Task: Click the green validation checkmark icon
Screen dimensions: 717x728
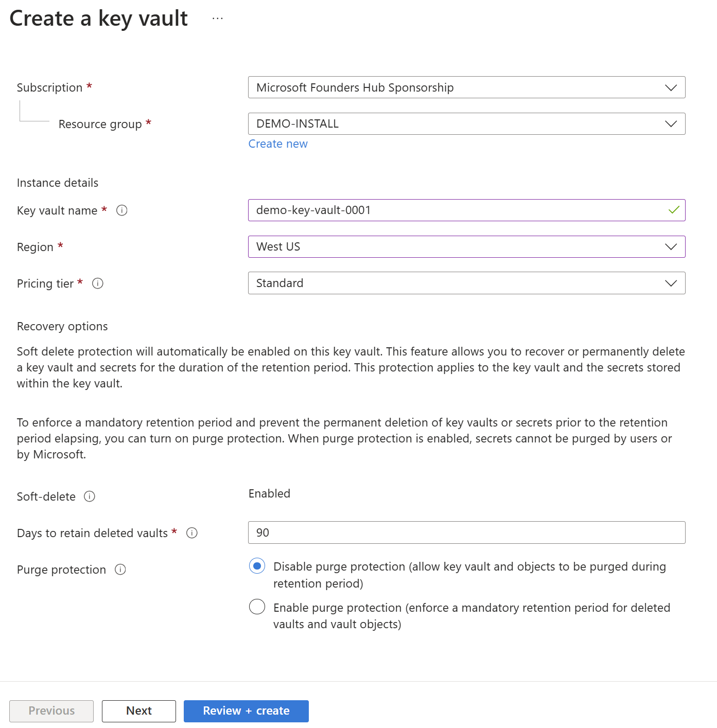Action: [x=674, y=210]
